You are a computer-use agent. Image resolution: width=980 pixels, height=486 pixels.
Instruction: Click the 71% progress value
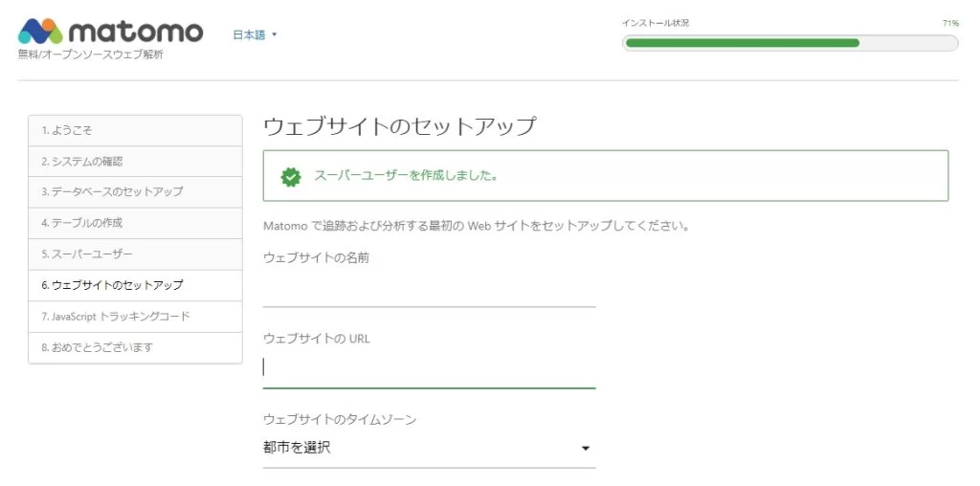point(950,23)
